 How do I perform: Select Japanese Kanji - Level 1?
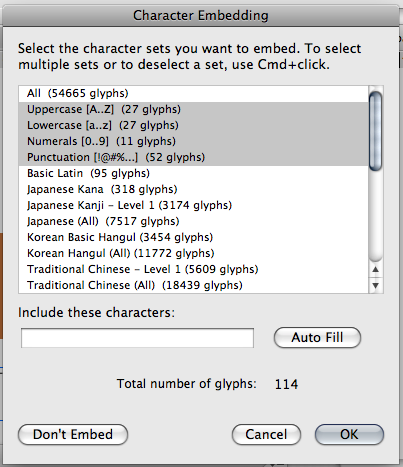point(194,205)
